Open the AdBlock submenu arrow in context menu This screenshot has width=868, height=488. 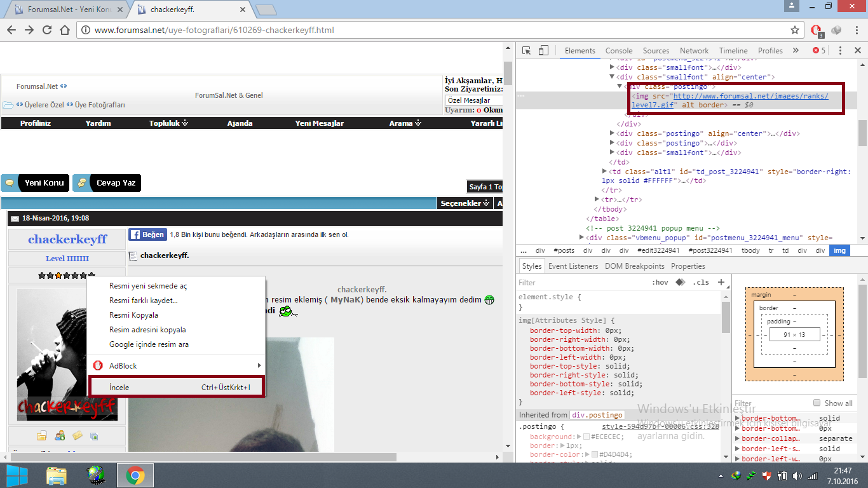(259, 365)
